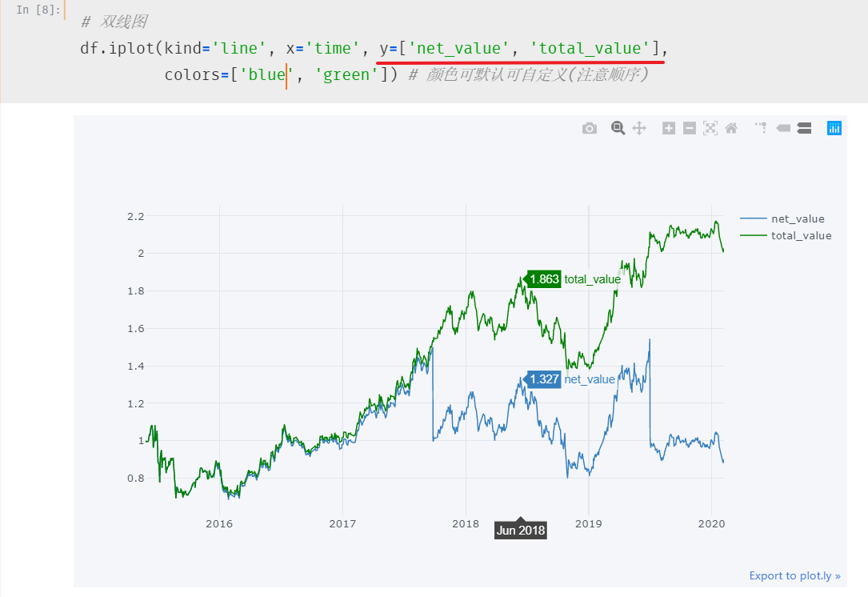Click the Zoom in icon
The image size is (868, 597).
[668, 128]
